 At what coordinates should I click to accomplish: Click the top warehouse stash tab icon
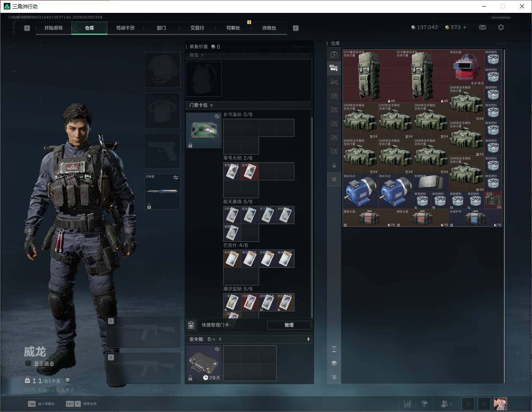[x=334, y=55]
